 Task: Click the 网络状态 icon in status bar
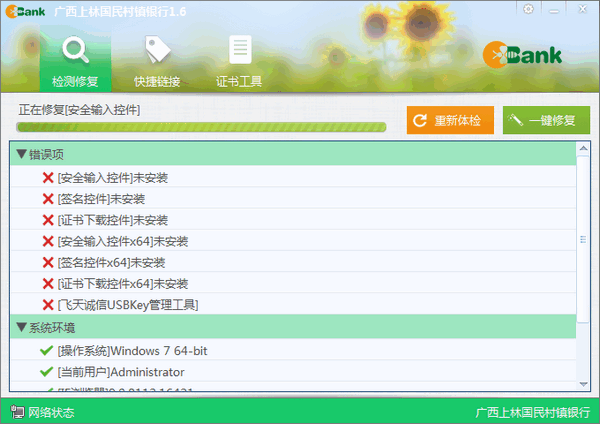(x=17, y=412)
